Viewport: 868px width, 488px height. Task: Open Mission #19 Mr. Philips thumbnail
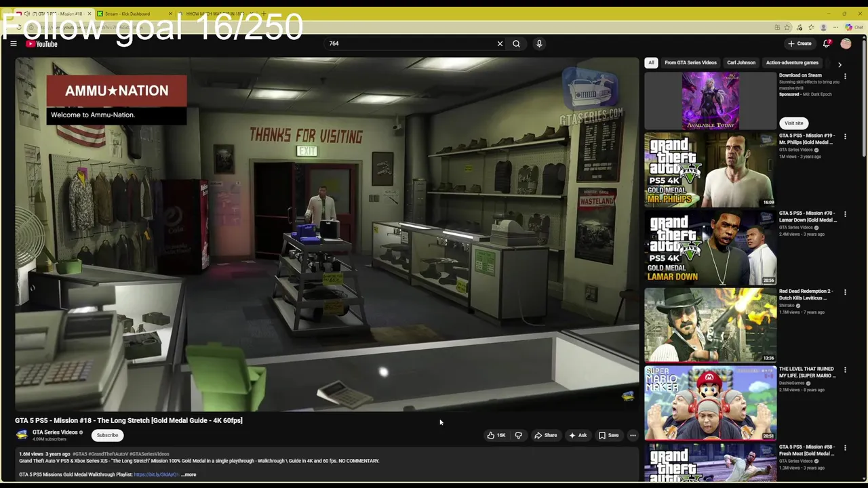pyautogui.click(x=710, y=170)
